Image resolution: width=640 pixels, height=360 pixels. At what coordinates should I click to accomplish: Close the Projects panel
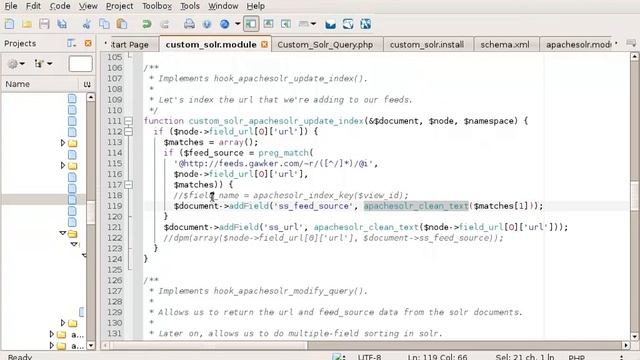tap(88, 43)
